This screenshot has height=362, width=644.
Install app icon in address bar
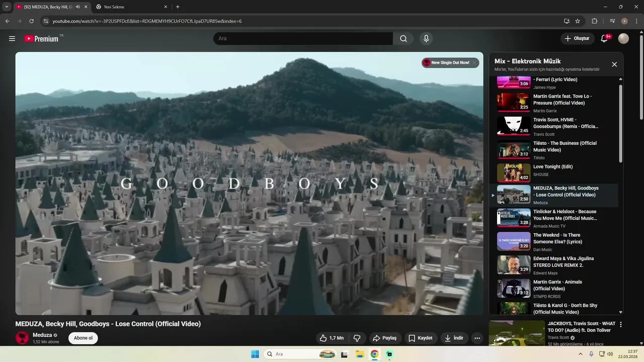pos(567,21)
